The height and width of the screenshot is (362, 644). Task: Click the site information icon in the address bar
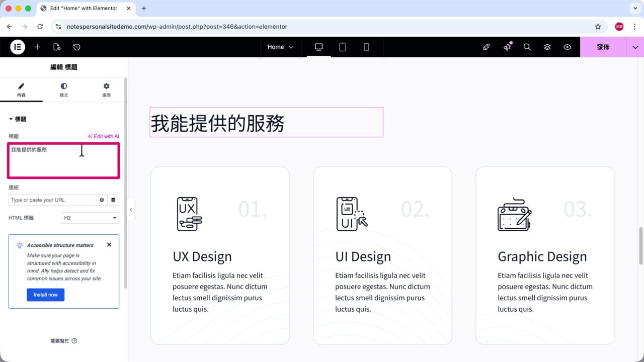[x=58, y=27]
